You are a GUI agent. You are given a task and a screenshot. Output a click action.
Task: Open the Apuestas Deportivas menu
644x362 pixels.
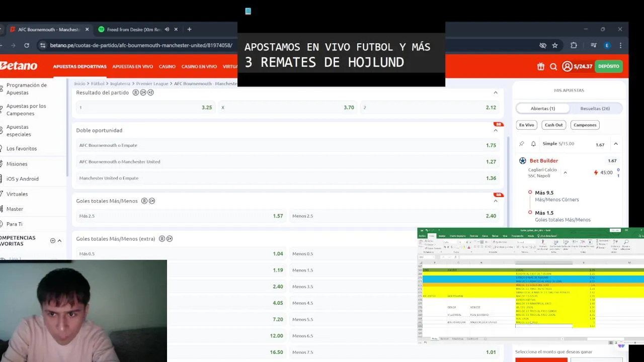79,66
